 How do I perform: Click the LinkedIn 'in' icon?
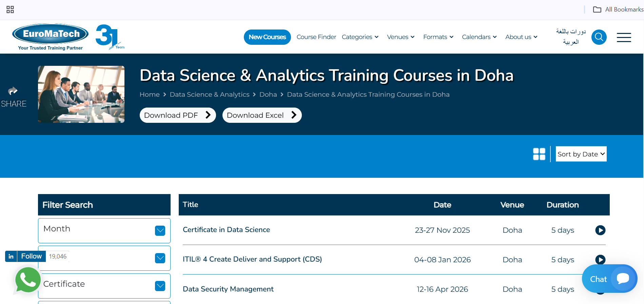tap(11, 256)
